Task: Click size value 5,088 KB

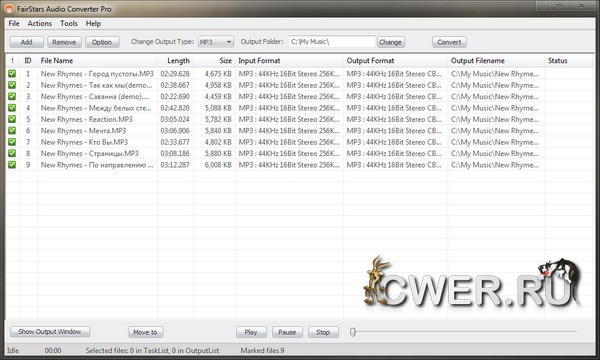Action: [x=218, y=108]
